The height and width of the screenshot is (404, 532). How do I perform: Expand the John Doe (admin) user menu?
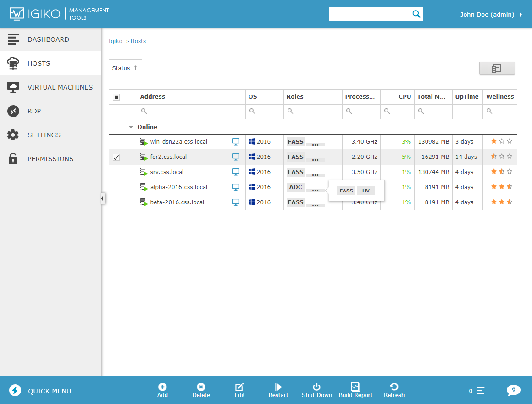491,14
